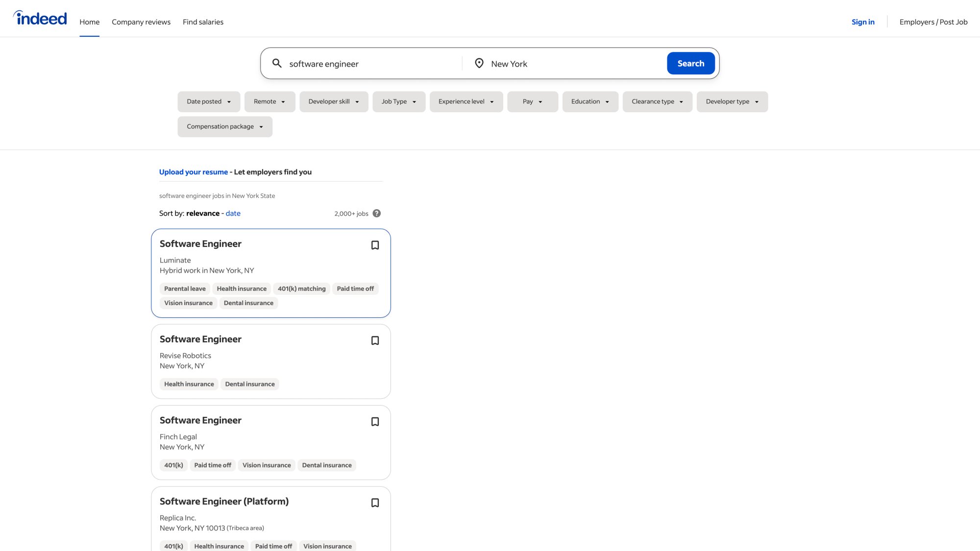Viewport: 980px width, 551px height.
Task: Switch to the Company reviews tab
Action: (141, 22)
